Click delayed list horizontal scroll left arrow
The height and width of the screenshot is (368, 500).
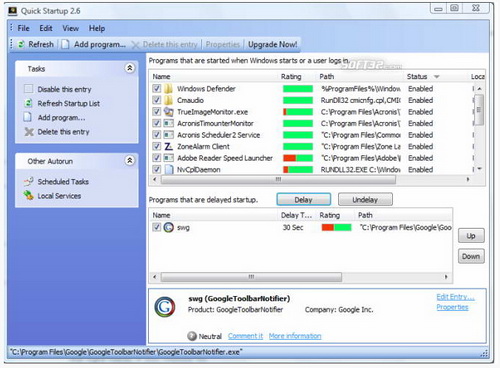tap(154, 277)
